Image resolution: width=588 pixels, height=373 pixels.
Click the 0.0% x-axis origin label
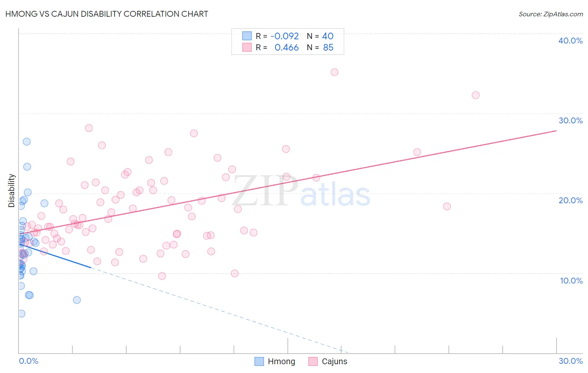coord(28,361)
